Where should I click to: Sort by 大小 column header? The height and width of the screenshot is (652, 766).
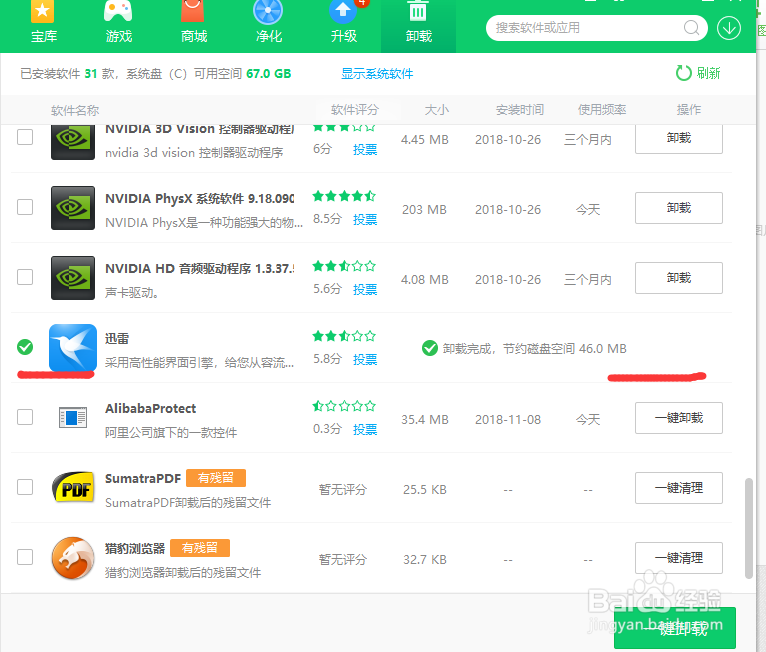pyautogui.click(x=436, y=110)
